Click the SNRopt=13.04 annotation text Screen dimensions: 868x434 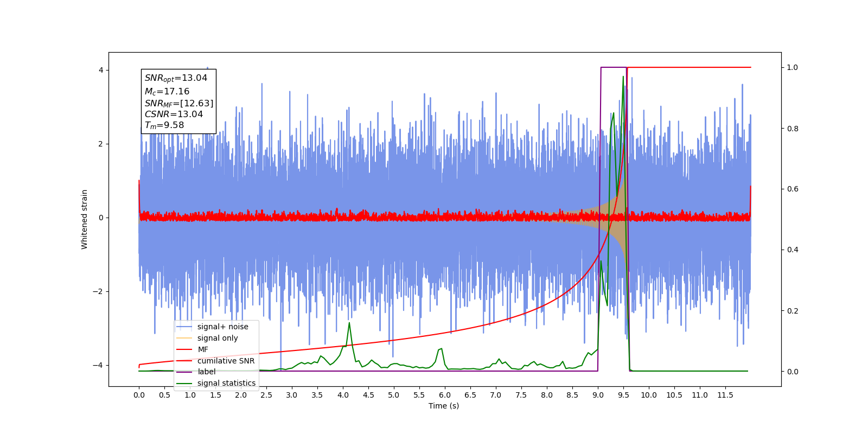[176, 79]
